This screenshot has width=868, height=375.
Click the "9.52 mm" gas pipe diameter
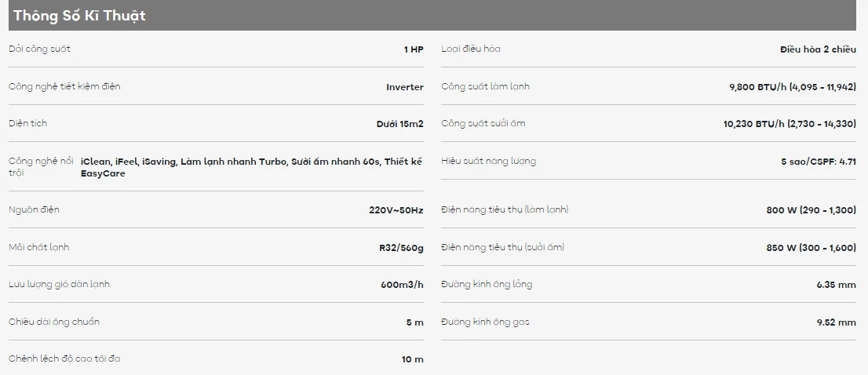[836, 322]
